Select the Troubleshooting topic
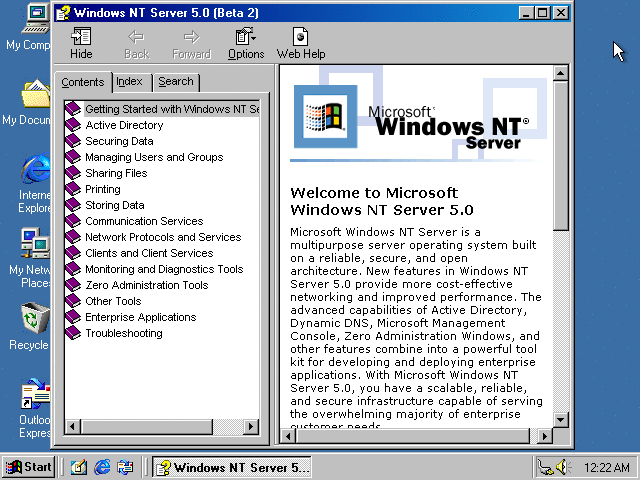The image size is (640, 480). click(124, 333)
